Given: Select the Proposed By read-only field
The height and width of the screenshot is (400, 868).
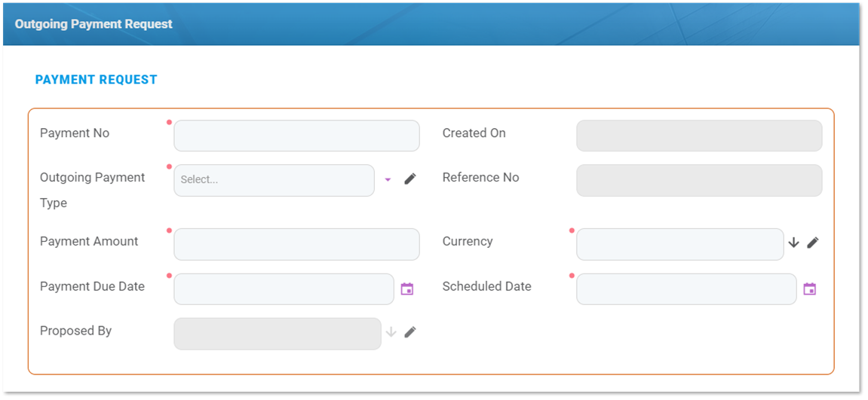Looking at the screenshot, I should pos(277,334).
